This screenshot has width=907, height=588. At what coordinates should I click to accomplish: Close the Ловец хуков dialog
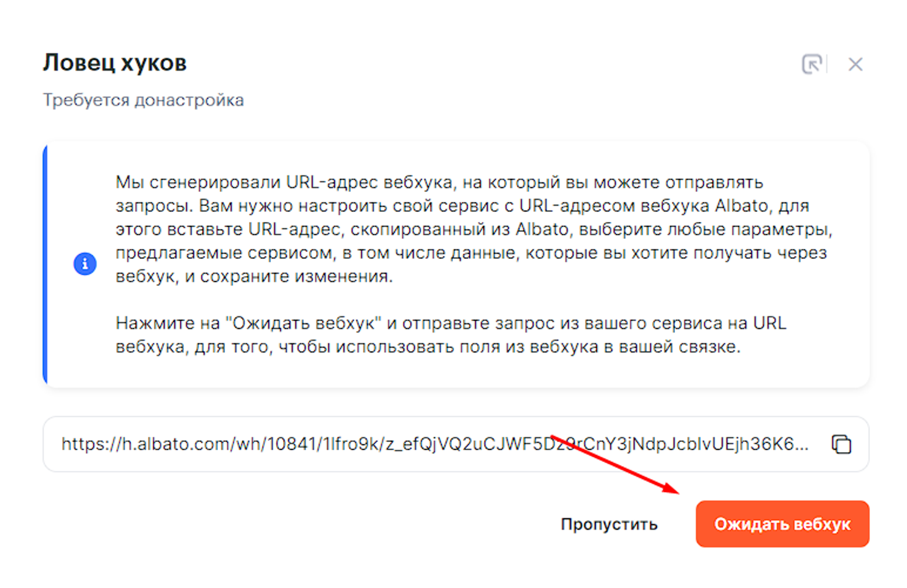coord(855,64)
